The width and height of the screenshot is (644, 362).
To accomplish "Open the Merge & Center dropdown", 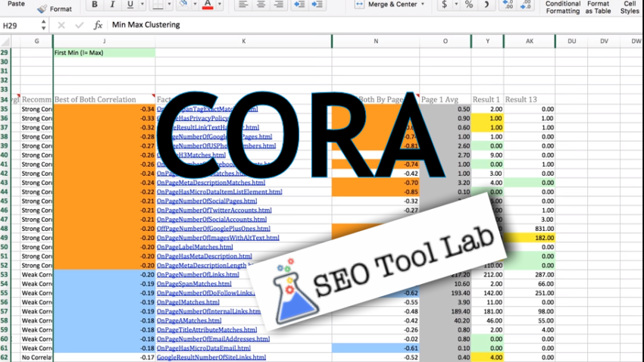I will coord(424,5).
